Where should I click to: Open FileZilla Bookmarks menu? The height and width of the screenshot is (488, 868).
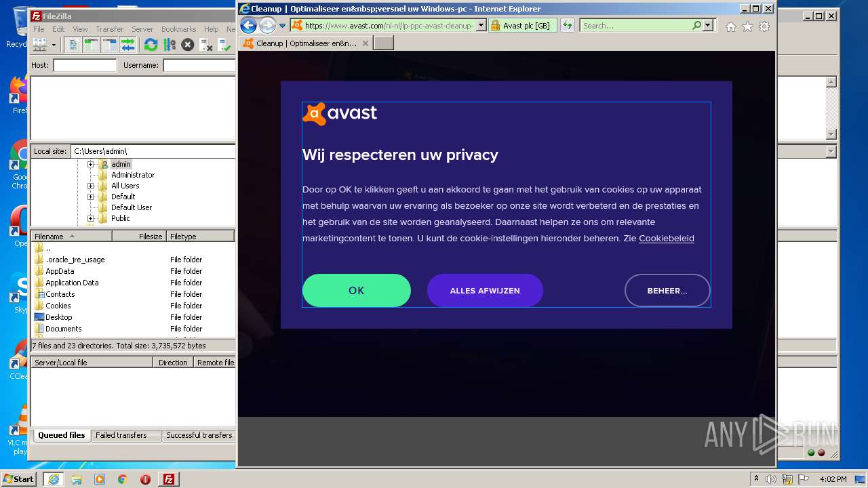178,29
